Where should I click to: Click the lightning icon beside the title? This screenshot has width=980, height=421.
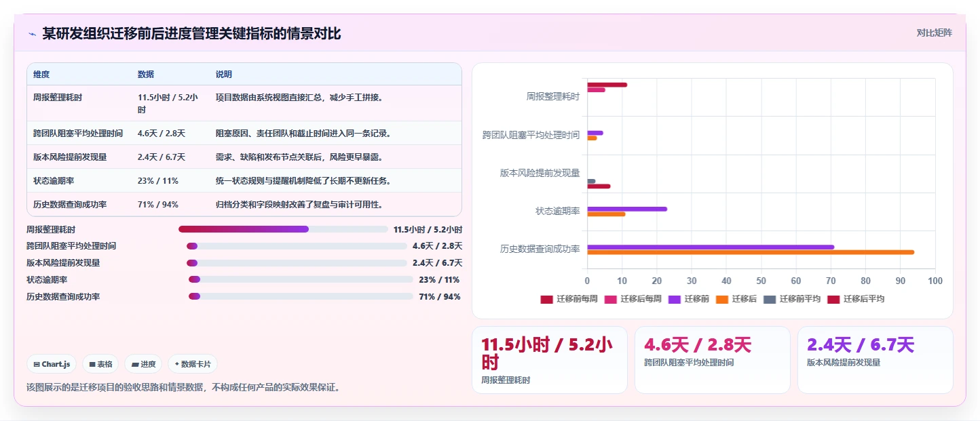coord(32,33)
